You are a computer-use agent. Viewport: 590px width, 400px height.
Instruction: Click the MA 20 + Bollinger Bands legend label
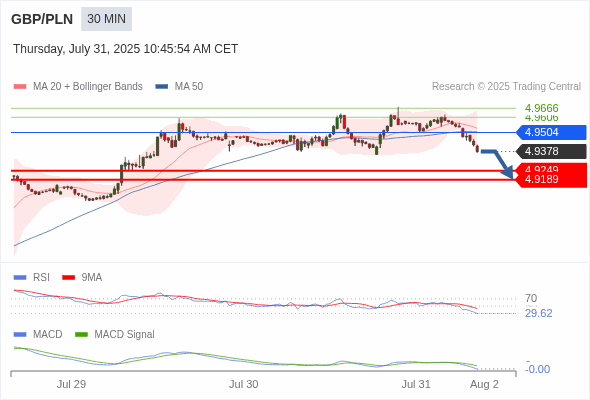[x=88, y=87]
